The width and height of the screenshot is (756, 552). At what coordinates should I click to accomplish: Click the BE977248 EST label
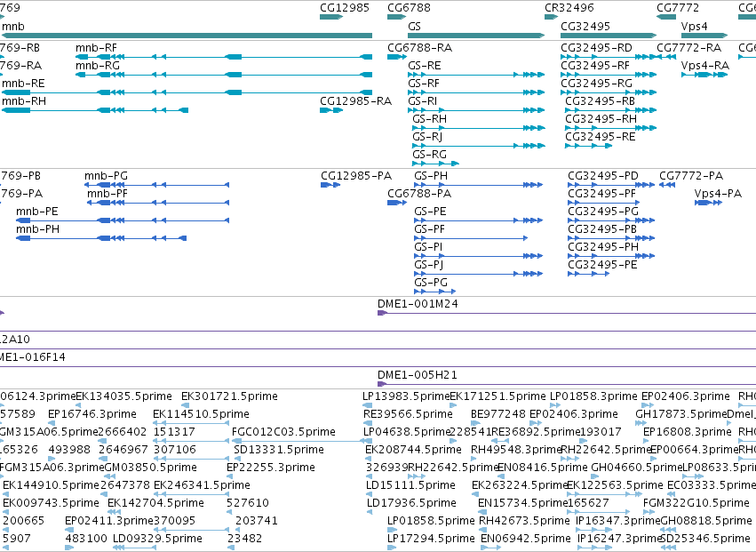point(498,414)
